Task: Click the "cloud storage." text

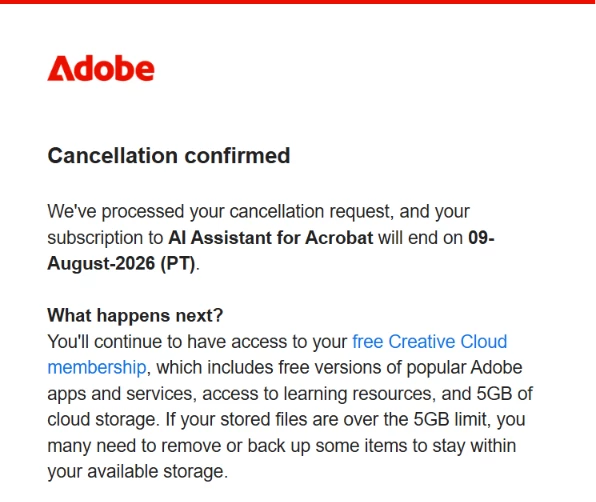Action: [x=103, y=419]
